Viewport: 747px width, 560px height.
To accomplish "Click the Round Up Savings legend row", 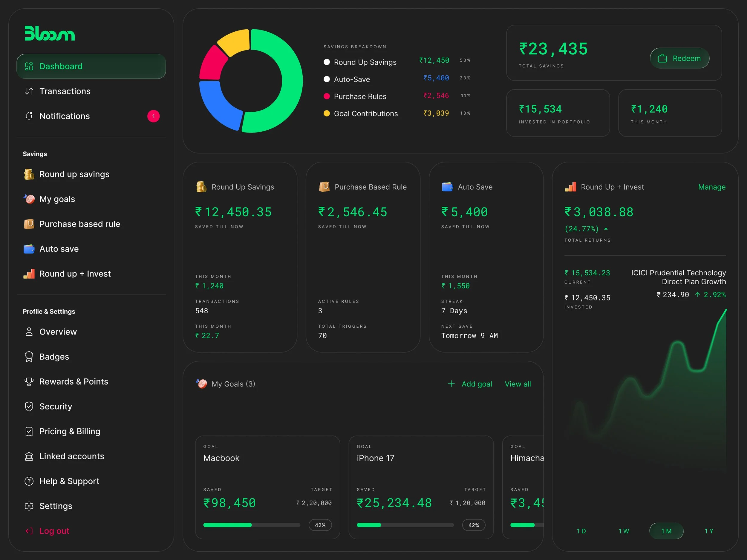I will tap(397, 62).
